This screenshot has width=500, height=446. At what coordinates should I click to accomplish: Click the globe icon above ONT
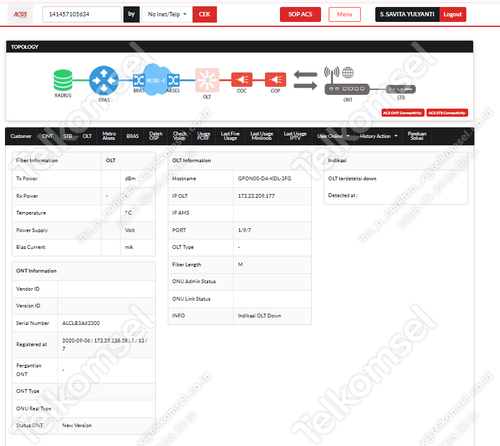coord(348,72)
